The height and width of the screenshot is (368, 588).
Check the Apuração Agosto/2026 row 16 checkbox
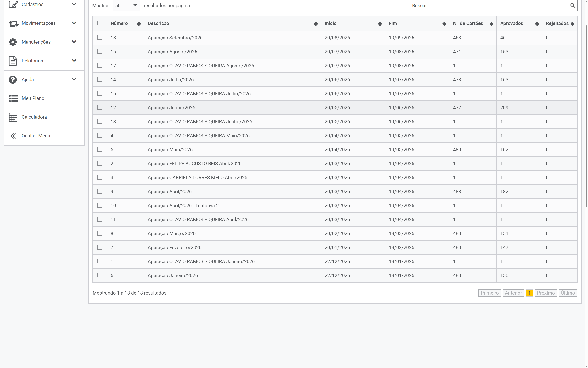tap(100, 51)
